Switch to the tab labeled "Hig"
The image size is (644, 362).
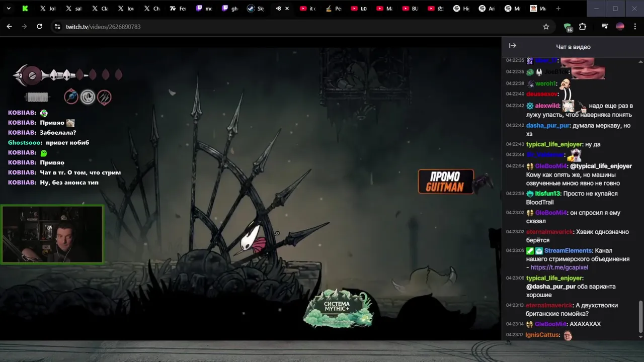(462, 9)
